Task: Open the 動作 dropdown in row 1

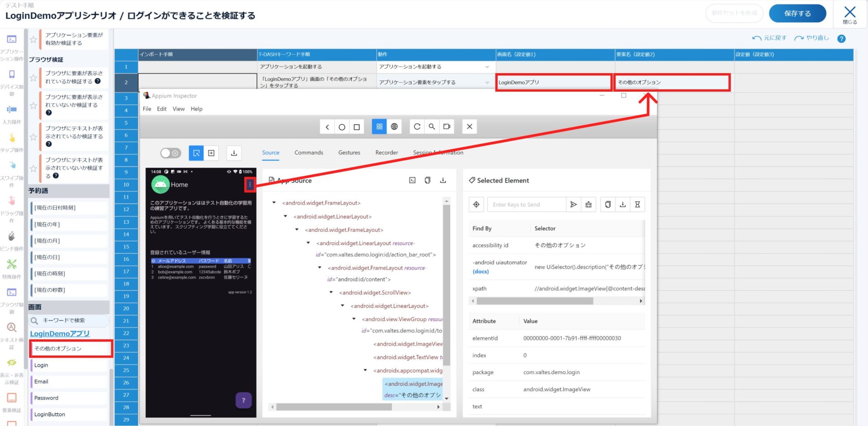Action: pos(487,67)
